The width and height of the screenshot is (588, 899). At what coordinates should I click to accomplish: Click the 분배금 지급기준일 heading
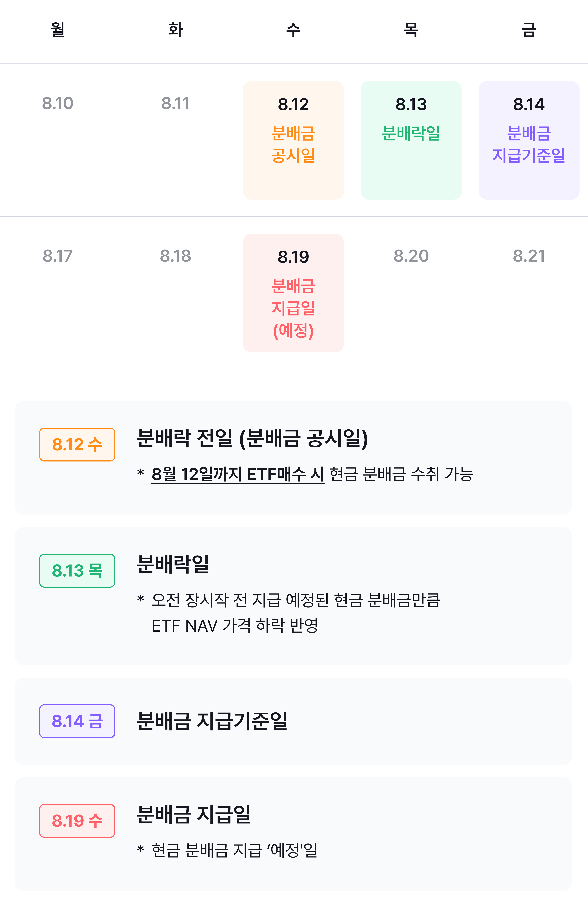[x=212, y=721]
